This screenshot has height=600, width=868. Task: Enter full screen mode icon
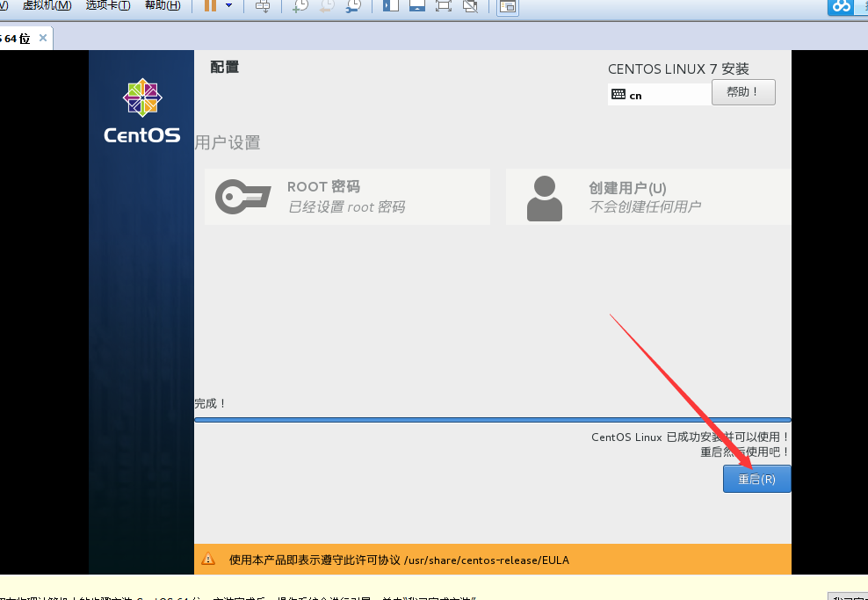444,5
